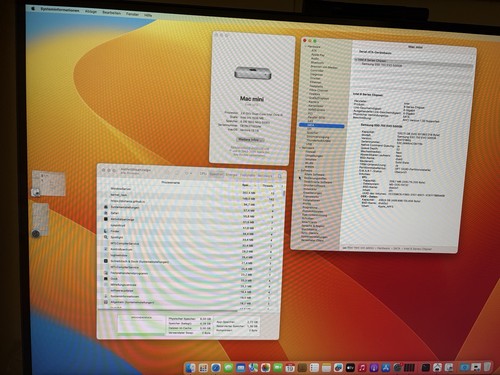Sort by the Prozessname column header
This screenshot has height=375, width=500.
coord(170,183)
